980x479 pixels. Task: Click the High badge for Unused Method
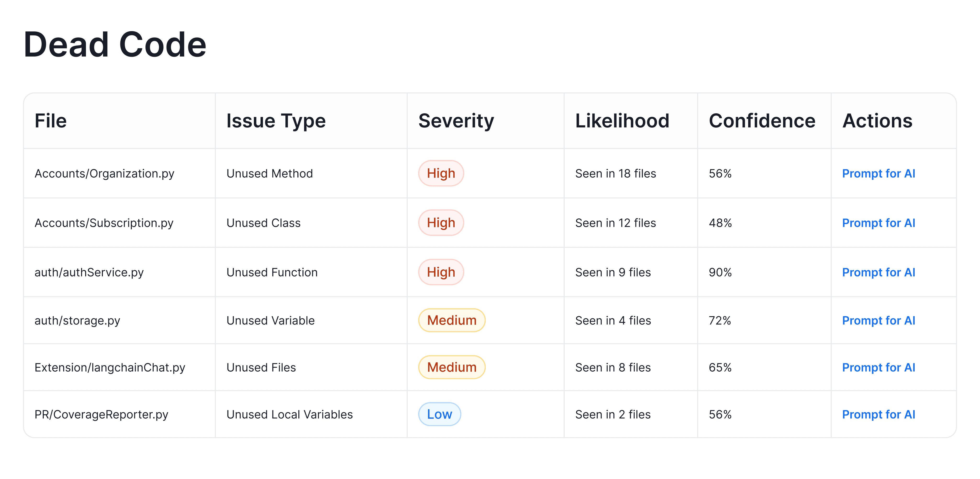(x=440, y=174)
